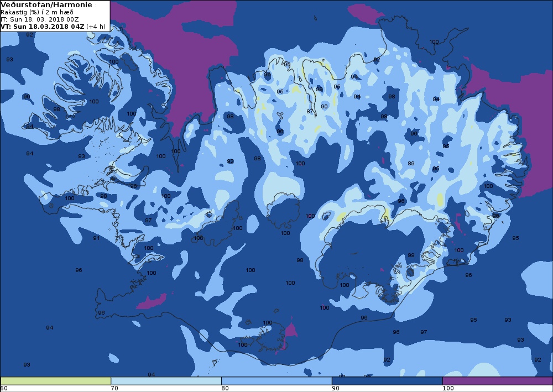The height and width of the screenshot is (392, 553).
Task: Click the '89' humidity value on the map
Action: point(411,163)
